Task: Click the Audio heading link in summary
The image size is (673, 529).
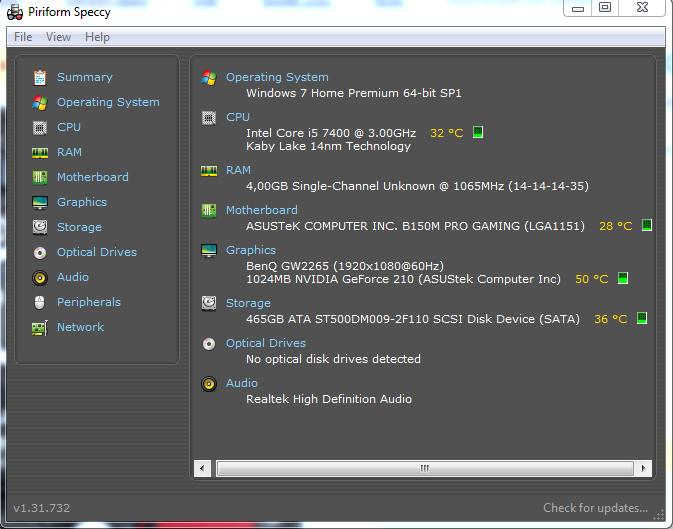Action: point(242,383)
